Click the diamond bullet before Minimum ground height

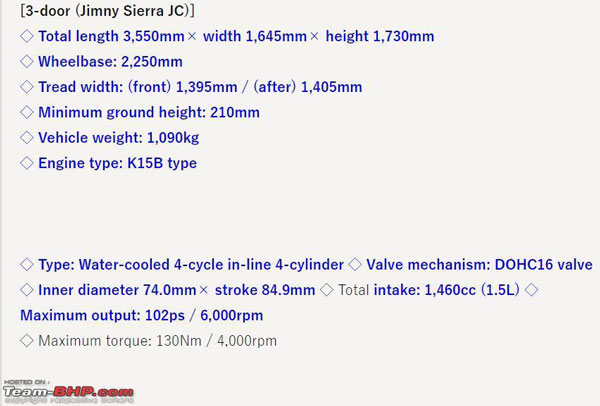click(x=27, y=112)
